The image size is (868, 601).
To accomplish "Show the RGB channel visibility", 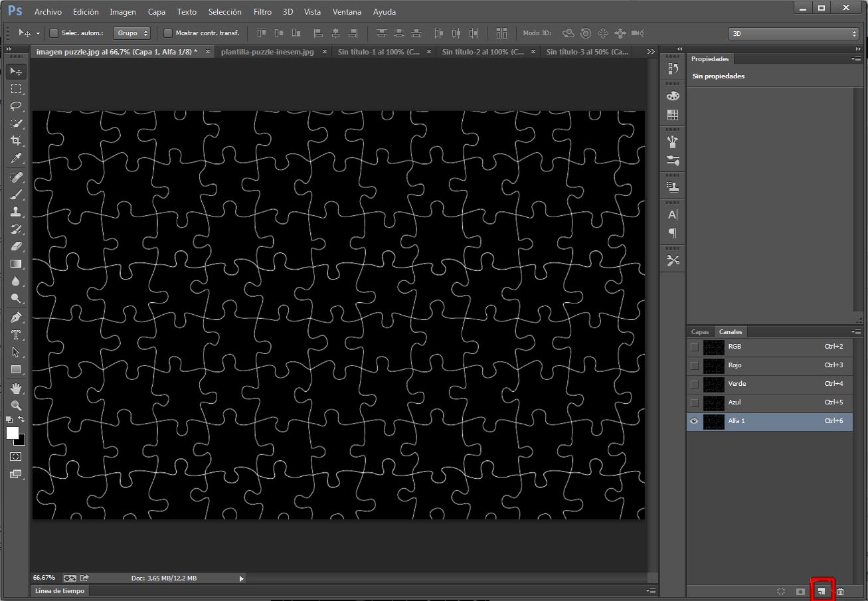I will 694,346.
